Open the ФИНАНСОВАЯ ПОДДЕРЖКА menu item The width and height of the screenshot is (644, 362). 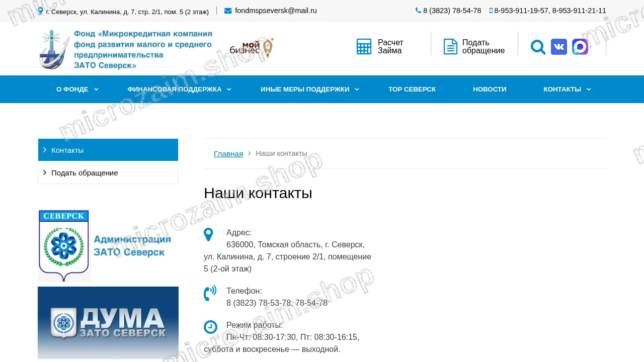(175, 89)
